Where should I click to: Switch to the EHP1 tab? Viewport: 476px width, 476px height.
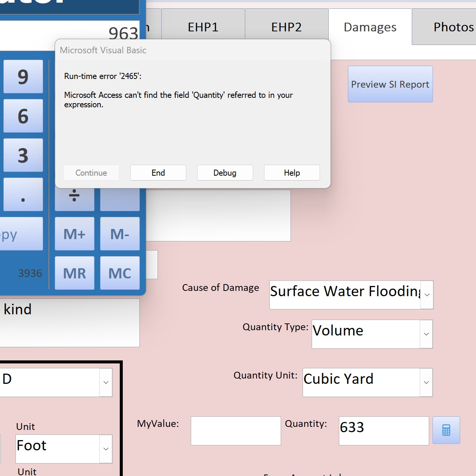tap(203, 27)
